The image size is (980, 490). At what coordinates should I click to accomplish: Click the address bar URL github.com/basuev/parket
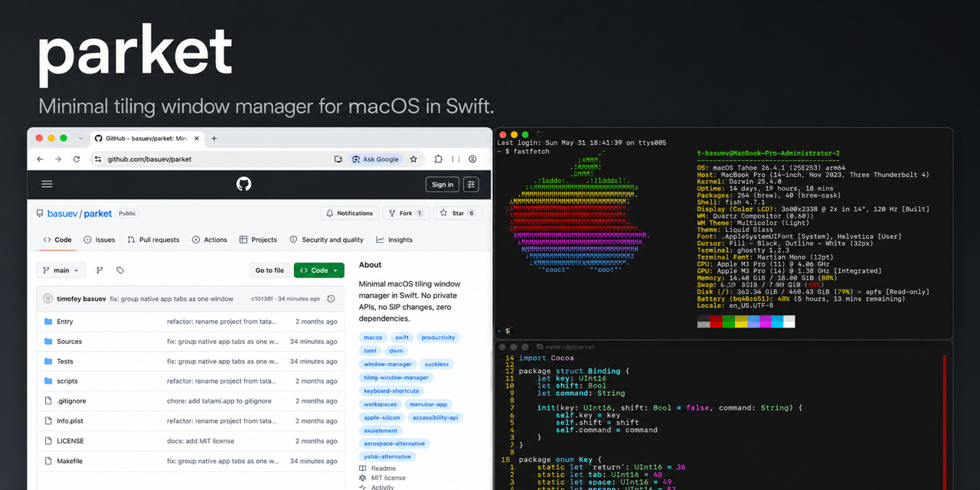pos(149,159)
